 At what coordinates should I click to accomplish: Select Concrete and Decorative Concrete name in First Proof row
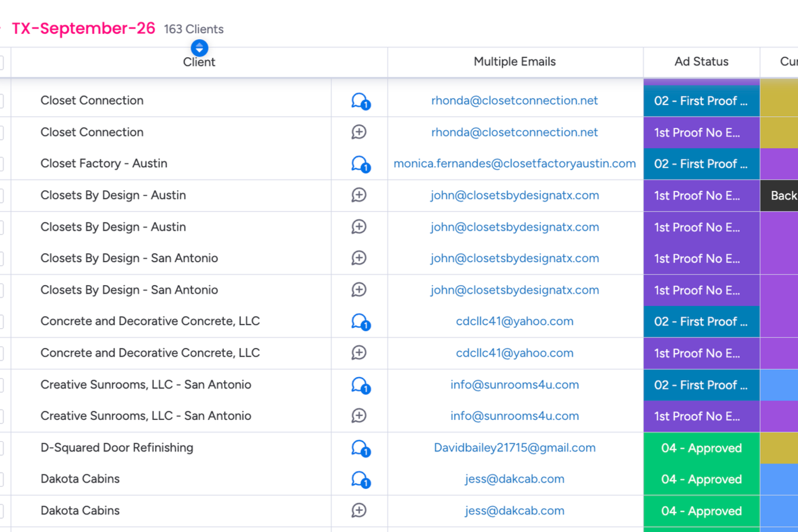[x=150, y=321]
